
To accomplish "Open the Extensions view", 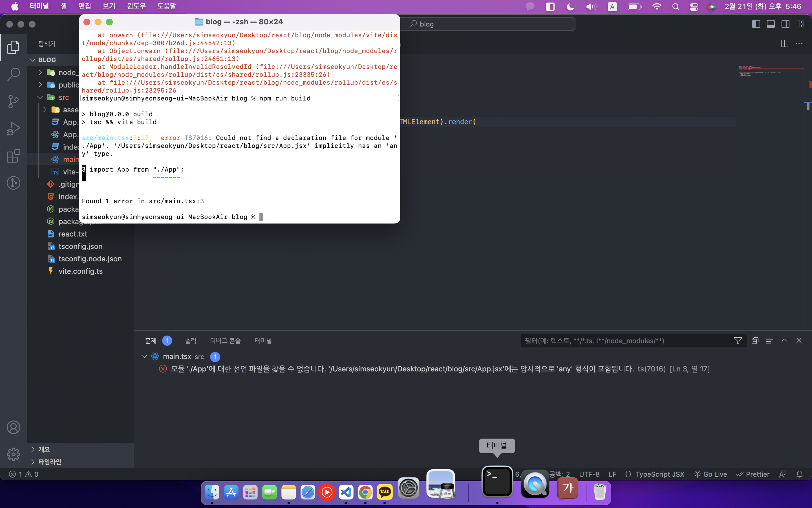I will 14,156.
